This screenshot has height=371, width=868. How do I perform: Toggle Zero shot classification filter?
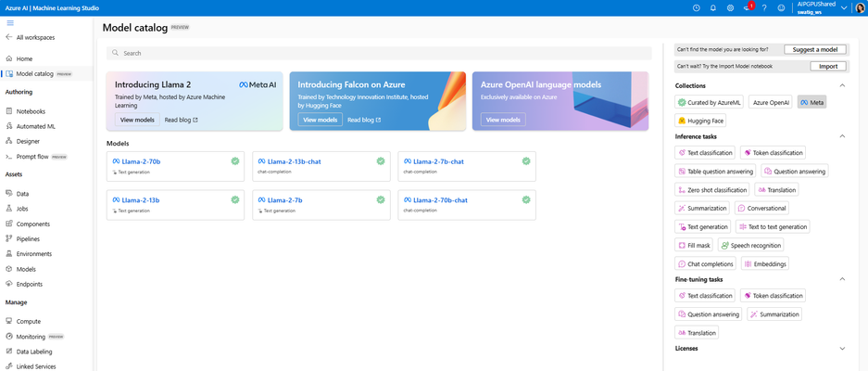pyautogui.click(x=711, y=189)
